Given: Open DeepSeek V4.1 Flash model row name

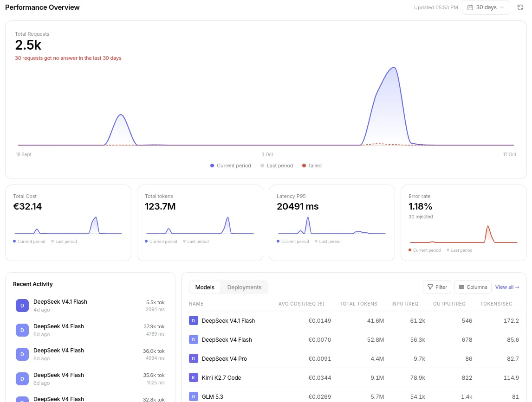Looking at the screenshot, I should point(228,321).
